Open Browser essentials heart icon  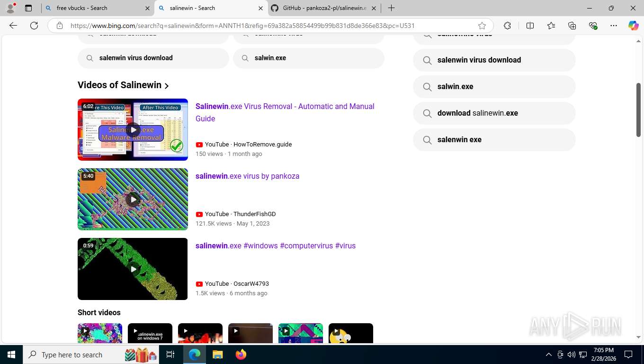point(593,26)
